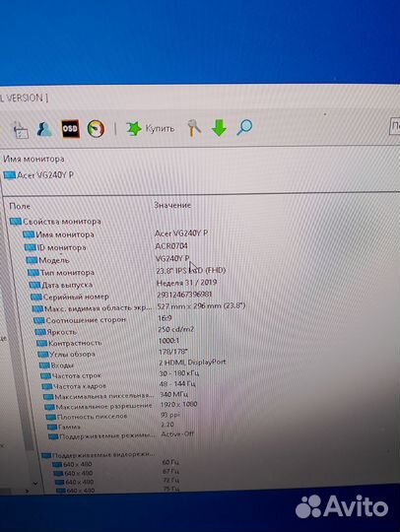
Task: Click the 250 cd/m2 value
Action: click(x=175, y=329)
